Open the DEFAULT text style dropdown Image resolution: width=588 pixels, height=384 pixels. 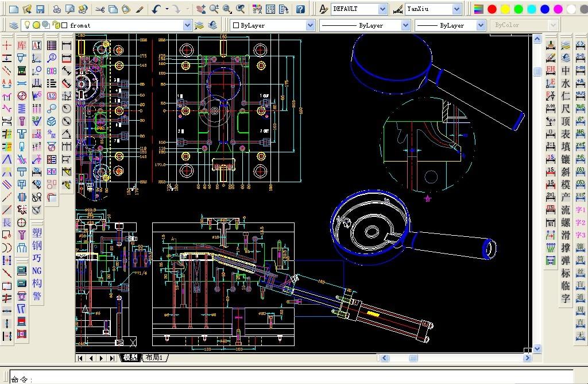click(382, 9)
